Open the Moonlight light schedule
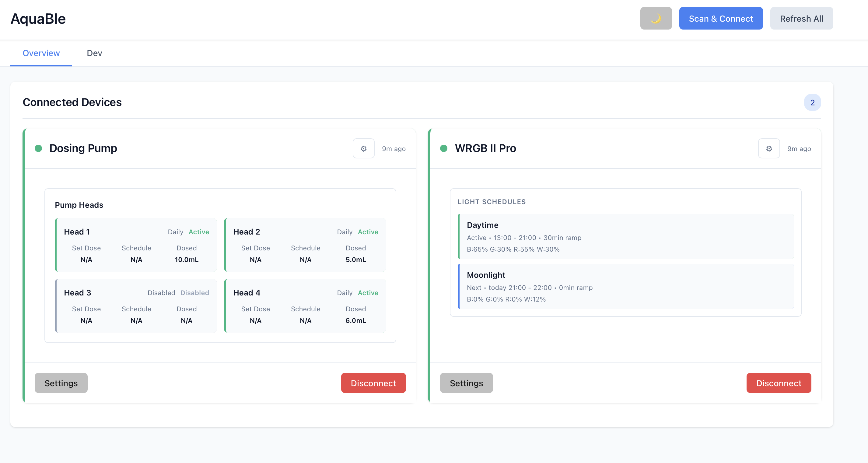 click(626, 286)
